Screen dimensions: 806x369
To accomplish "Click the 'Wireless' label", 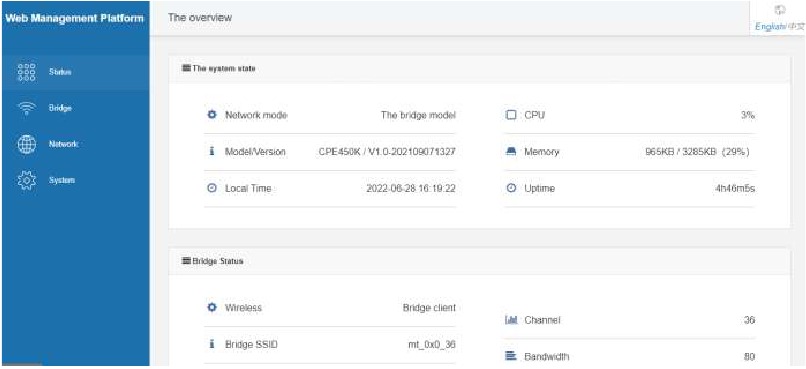I will point(243,307).
